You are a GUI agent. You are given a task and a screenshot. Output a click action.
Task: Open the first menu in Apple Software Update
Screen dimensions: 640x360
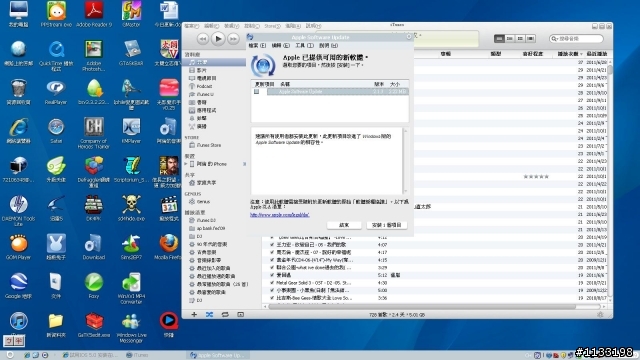[x=257, y=46]
